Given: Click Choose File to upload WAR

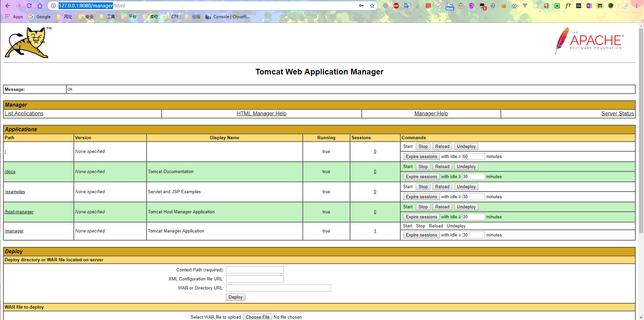Looking at the screenshot, I should [257, 317].
